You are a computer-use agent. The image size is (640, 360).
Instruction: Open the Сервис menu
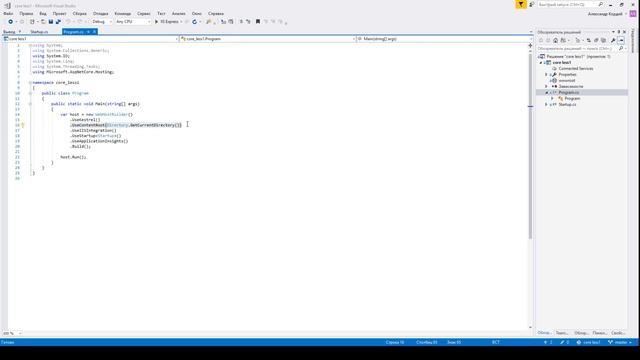click(x=144, y=14)
